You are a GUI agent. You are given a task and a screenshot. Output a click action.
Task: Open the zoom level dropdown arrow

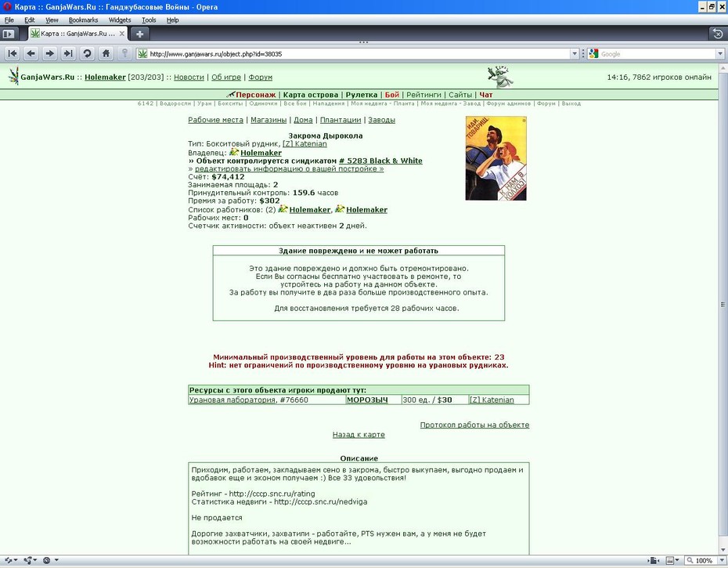(722, 561)
